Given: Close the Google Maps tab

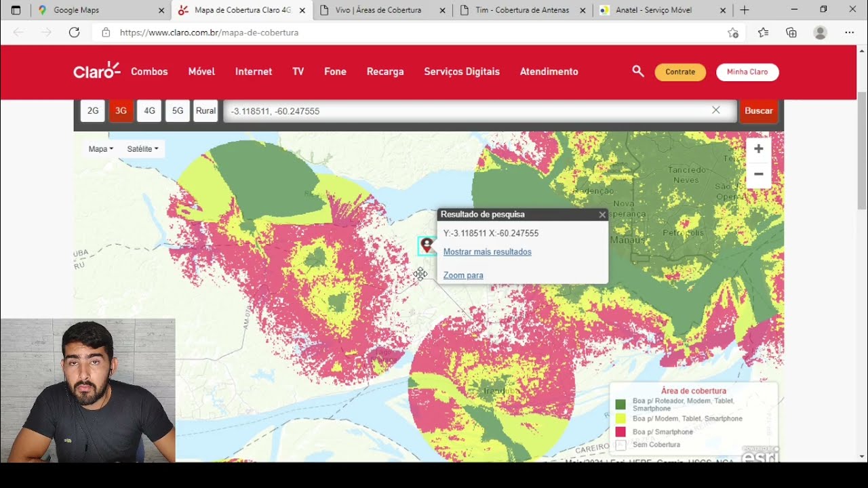Looking at the screenshot, I should coord(161,10).
